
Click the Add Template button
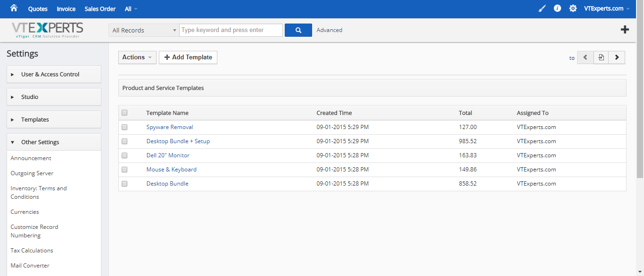[x=188, y=57]
